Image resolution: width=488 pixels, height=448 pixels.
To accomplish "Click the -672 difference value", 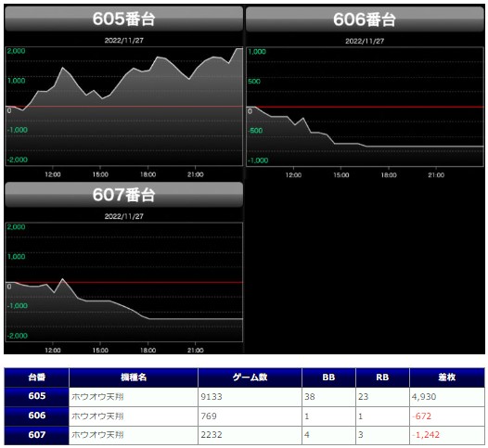I will coord(422,416).
